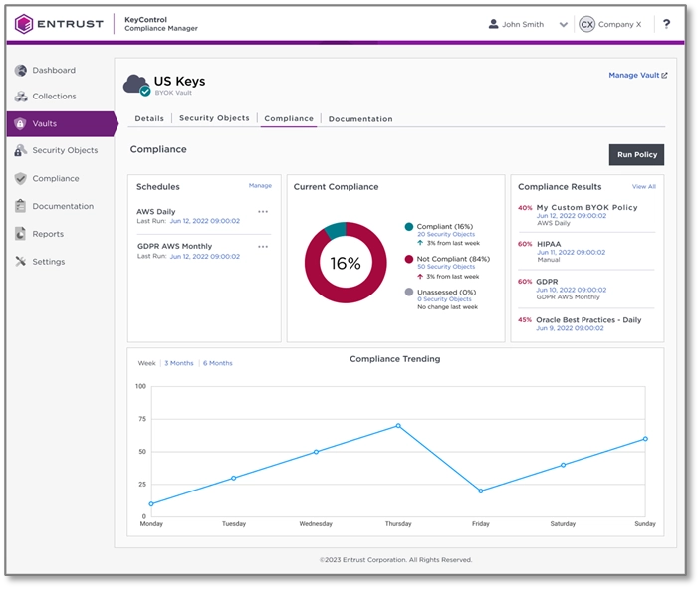700x589 pixels.
Task: Click Manage in Schedules panel
Action: [x=260, y=186]
